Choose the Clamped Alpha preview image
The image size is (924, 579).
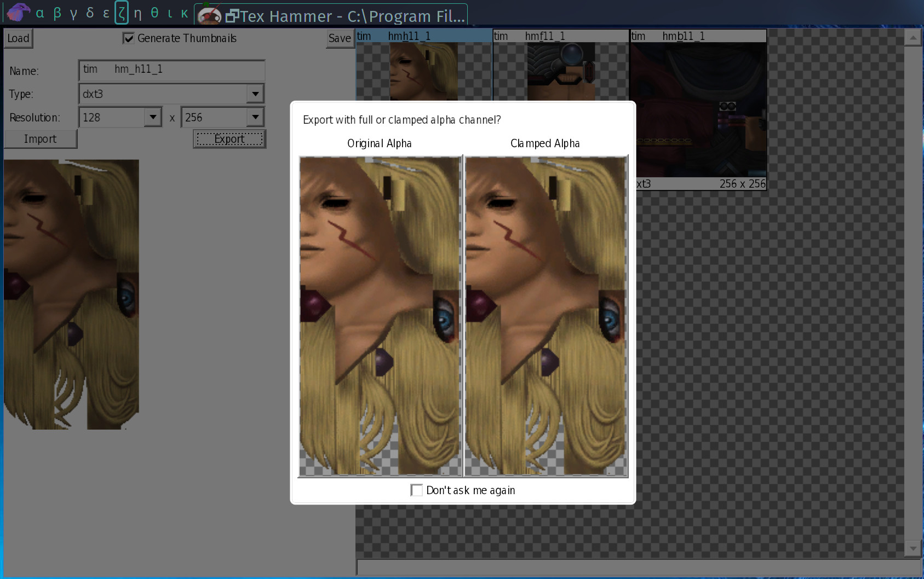(546, 316)
